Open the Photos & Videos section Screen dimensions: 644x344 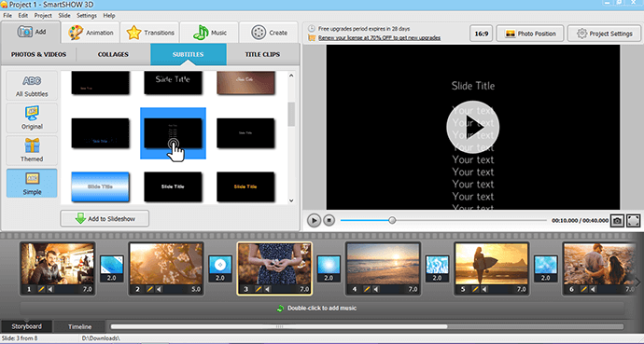tap(38, 54)
